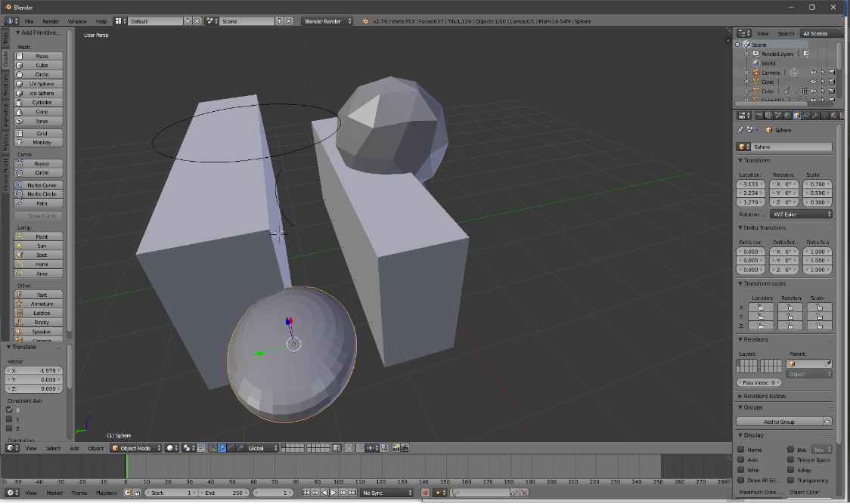Open the No Sync playback dropdown
The height and width of the screenshot is (504, 850).
pos(387,493)
